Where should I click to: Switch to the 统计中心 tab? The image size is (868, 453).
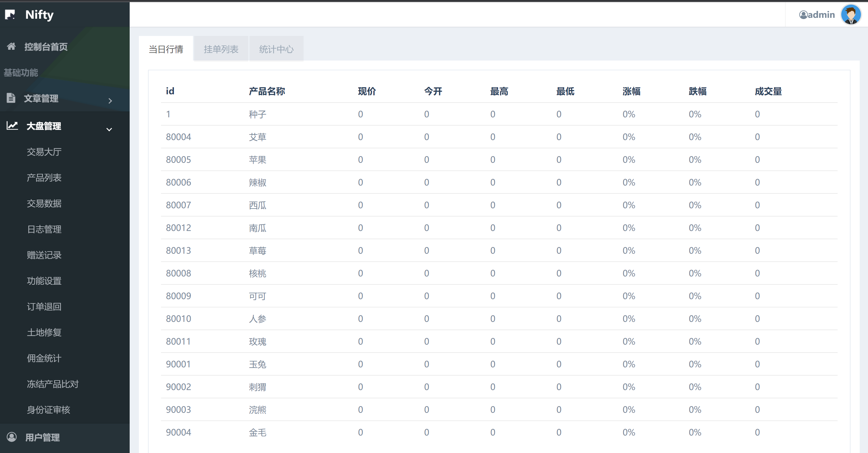tap(276, 49)
